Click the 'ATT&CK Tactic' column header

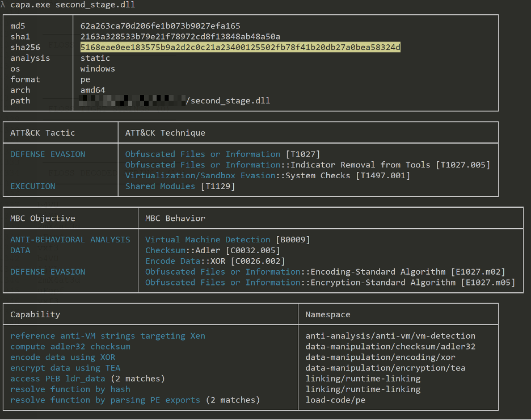[43, 133]
